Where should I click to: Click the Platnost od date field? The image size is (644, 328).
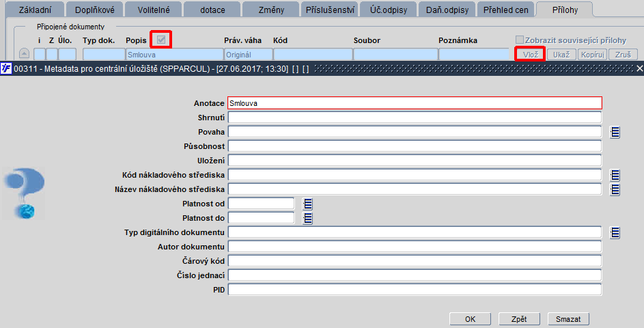pyautogui.click(x=261, y=204)
